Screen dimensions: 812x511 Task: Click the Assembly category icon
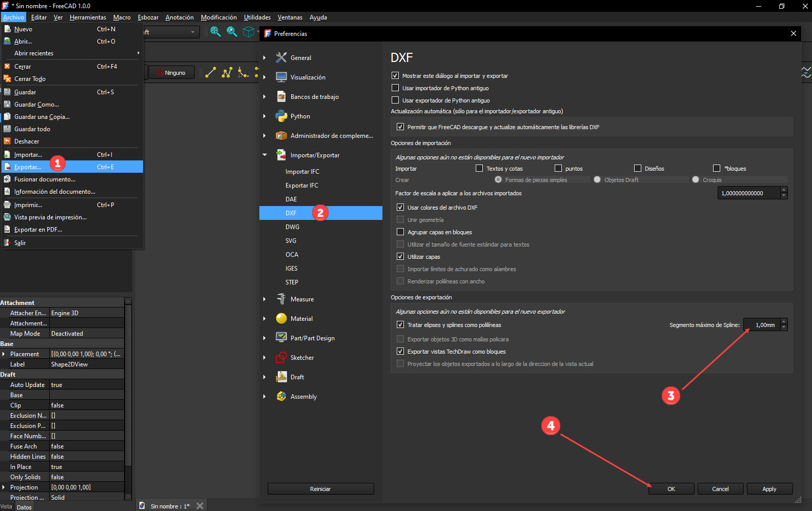point(281,396)
